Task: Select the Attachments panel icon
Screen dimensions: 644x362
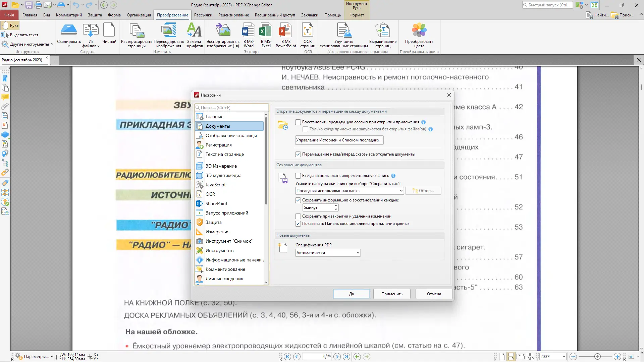Action: point(5,107)
